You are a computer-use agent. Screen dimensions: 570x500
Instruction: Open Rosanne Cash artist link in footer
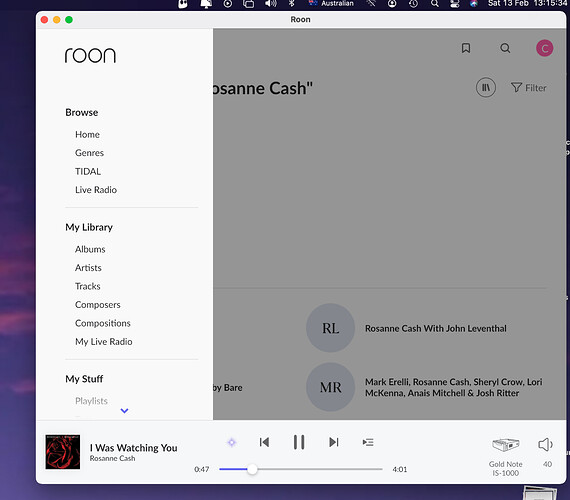(x=112, y=459)
